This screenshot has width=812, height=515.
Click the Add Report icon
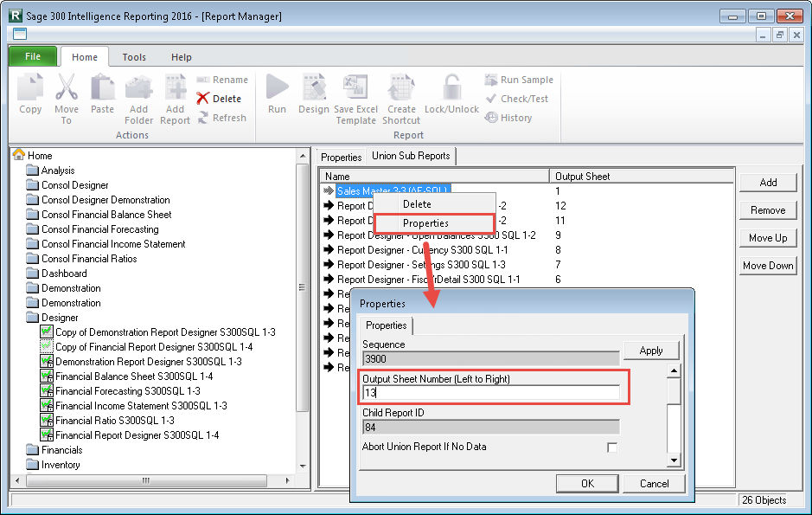175,87
